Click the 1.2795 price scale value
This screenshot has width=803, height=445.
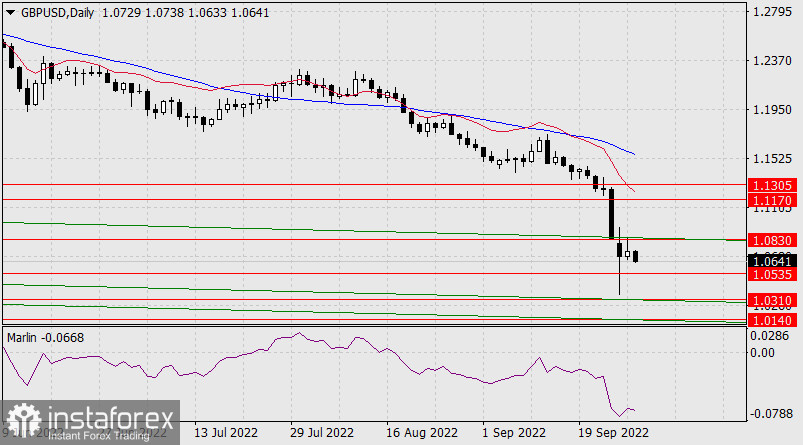point(772,11)
